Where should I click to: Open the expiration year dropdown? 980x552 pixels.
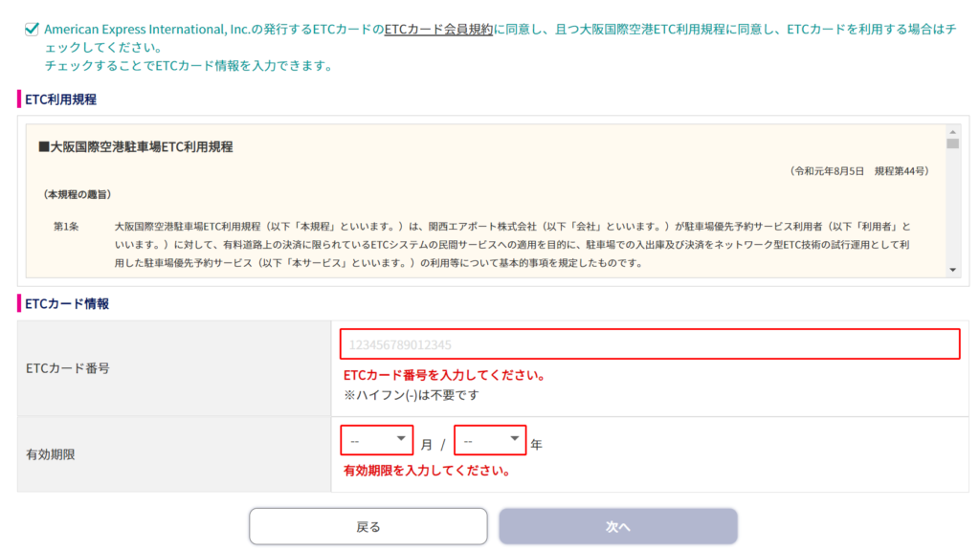click(x=490, y=440)
